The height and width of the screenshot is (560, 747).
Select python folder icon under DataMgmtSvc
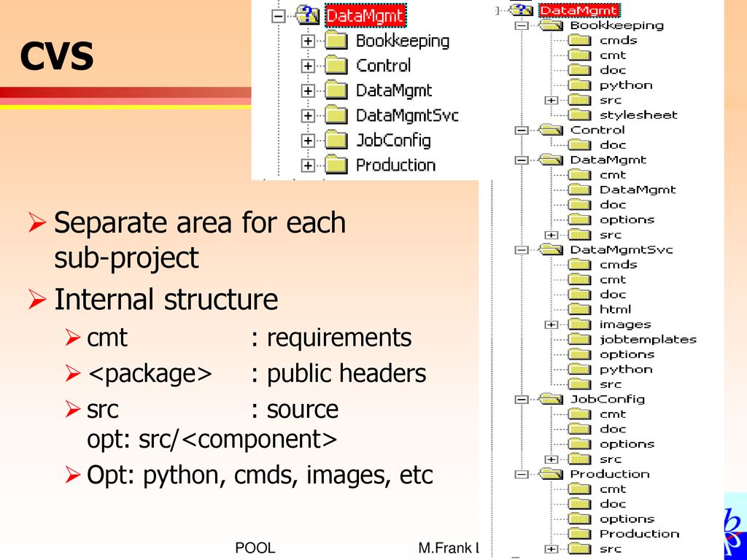(x=580, y=370)
